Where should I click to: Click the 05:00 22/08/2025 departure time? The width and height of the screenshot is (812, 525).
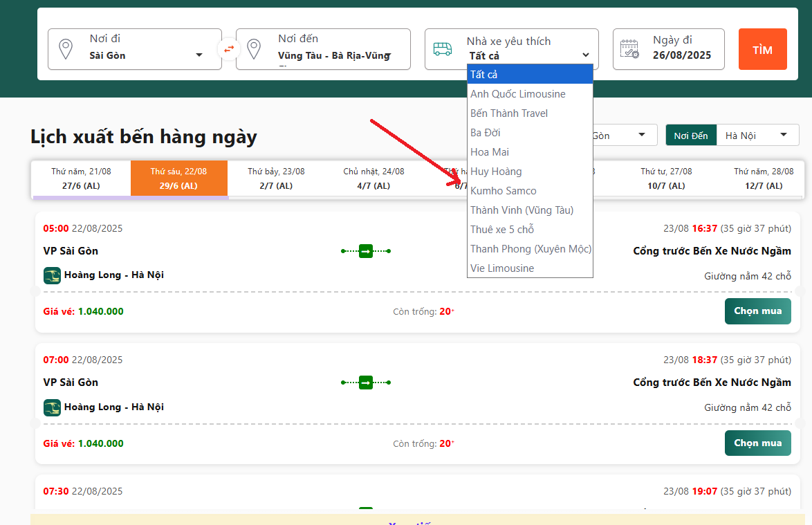point(83,228)
